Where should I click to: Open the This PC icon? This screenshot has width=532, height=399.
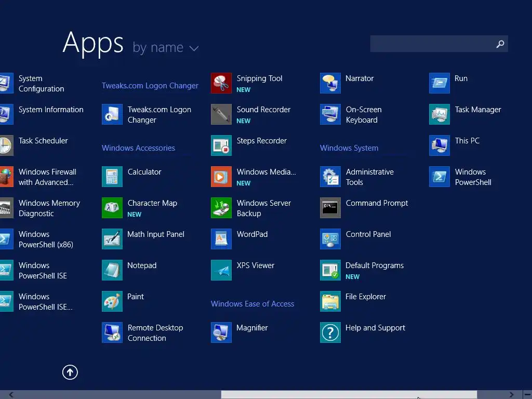click(440, 145)
